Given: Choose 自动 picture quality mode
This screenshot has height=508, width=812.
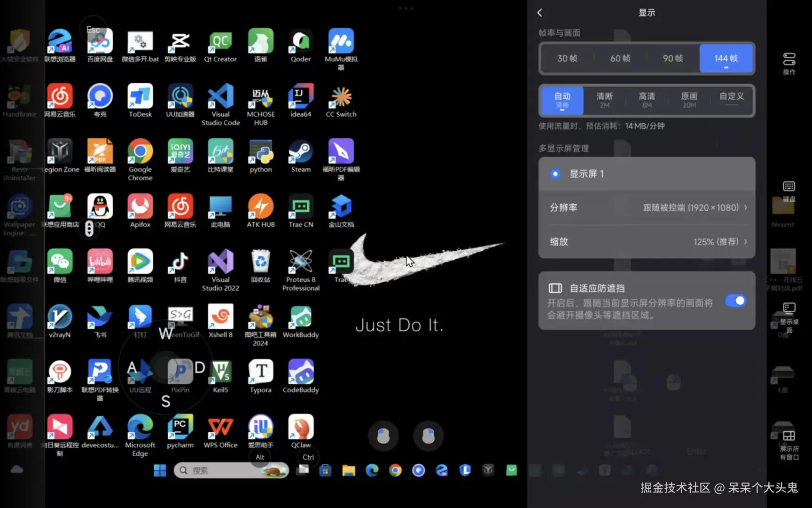Looking at the screenshot, I should pyautogui.click(x=562, y=100).
